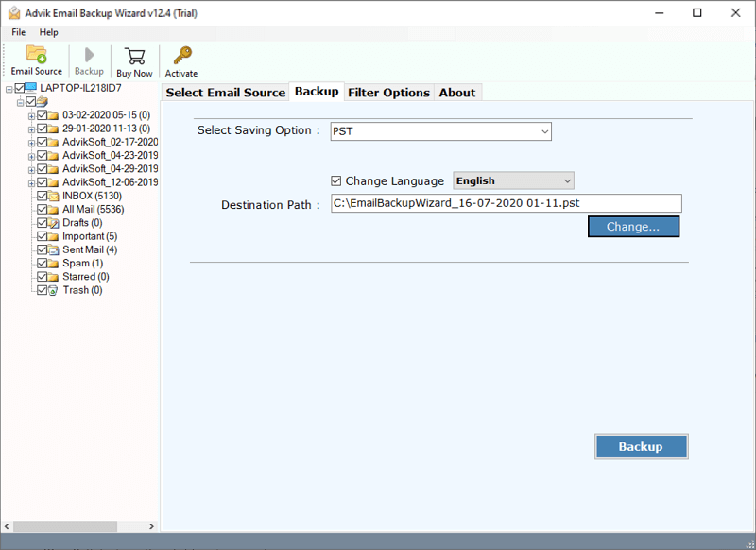The image size is (756, 550).
Task: Click the AdvikSoft_04-29-2019 folder icon
Action: point(53,169)
